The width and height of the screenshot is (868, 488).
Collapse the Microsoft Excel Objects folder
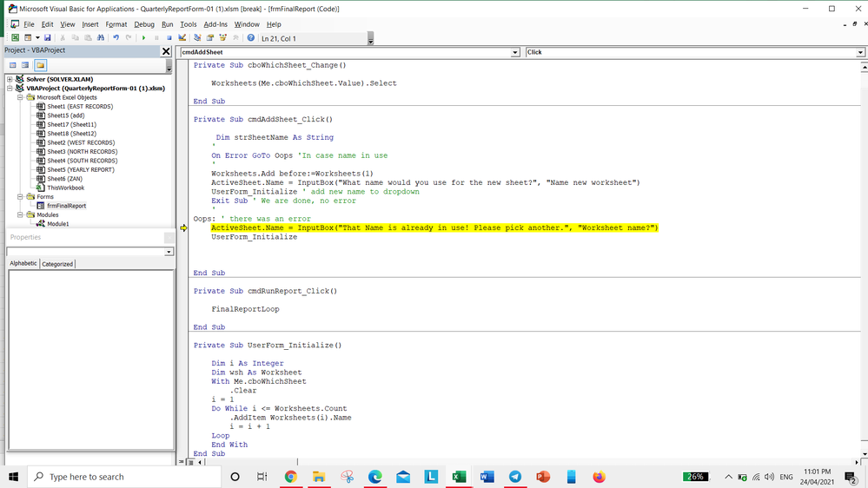pos(20,97)
